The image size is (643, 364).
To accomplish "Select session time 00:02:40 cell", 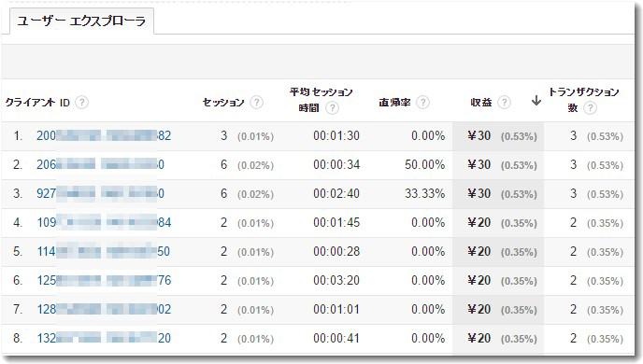I will click(x=336, y=193).
